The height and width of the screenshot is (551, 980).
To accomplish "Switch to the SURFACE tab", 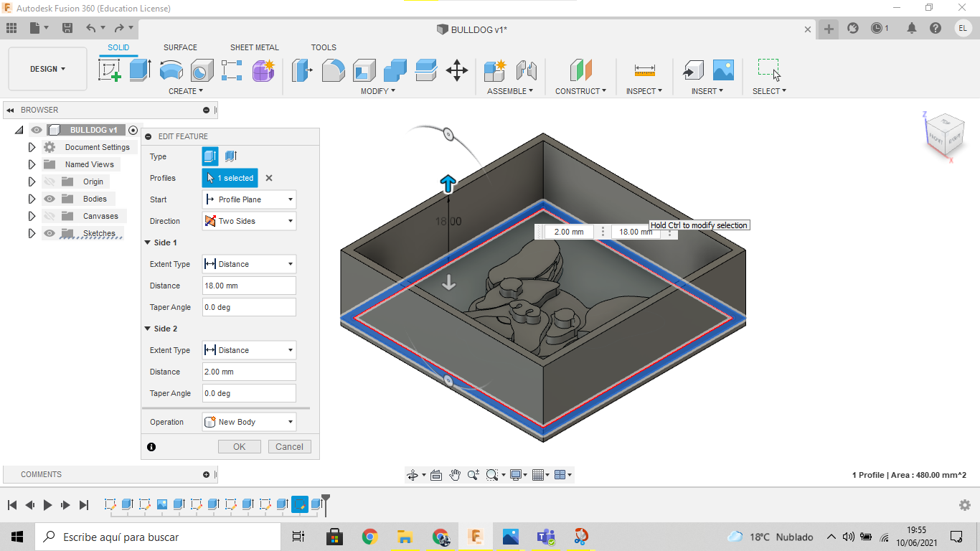I will (180, 47).
